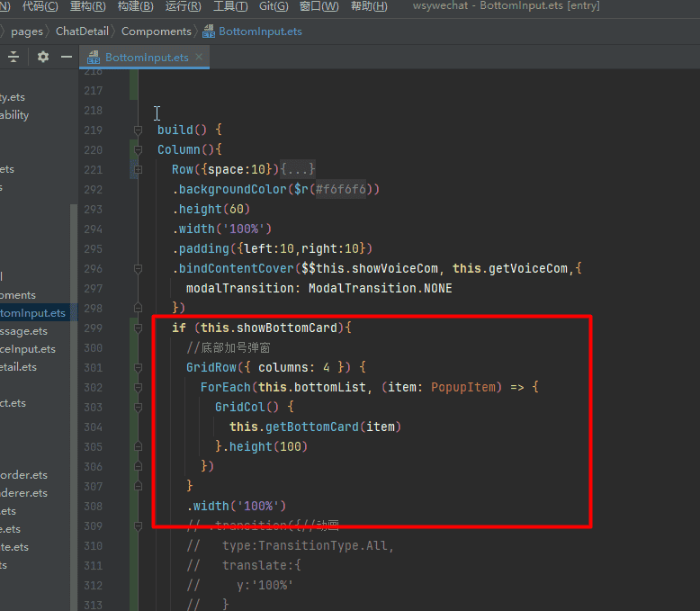Open the Git(G) menu
Image resolution: width=700 pixels, height=611 pixels.
[x=273, y=6]
